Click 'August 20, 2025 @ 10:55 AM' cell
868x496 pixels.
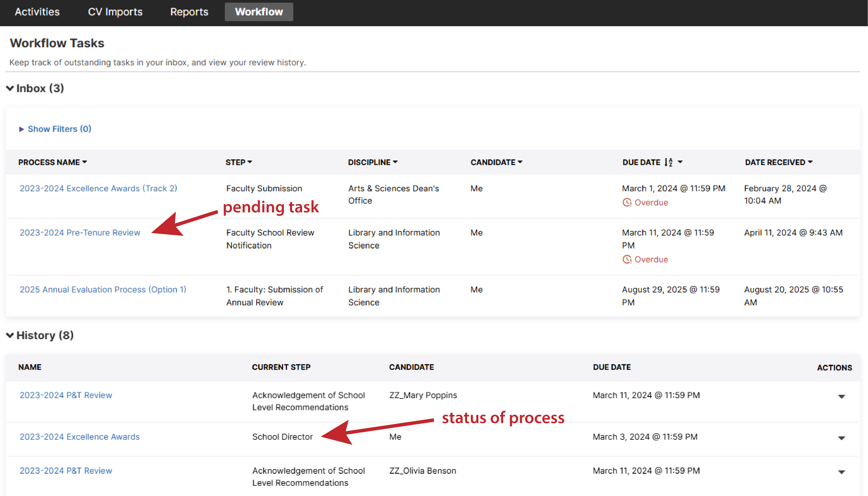pos(794,296)
